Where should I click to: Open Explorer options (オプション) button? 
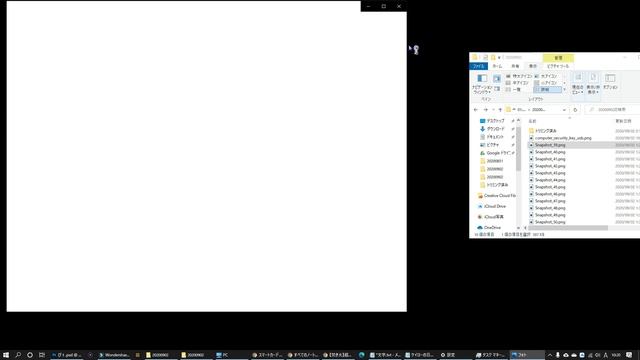pyautogui.click(x=610, y=82)
